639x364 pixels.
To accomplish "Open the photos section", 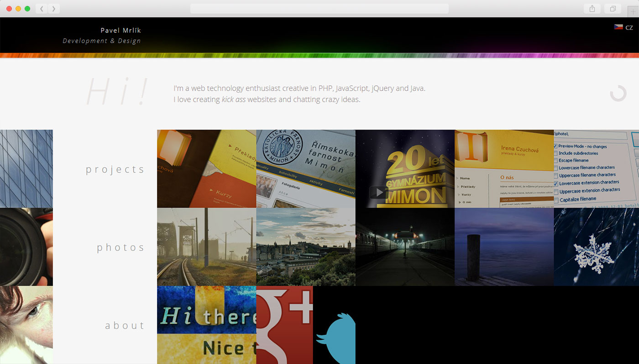I will (x=120, y=247).
